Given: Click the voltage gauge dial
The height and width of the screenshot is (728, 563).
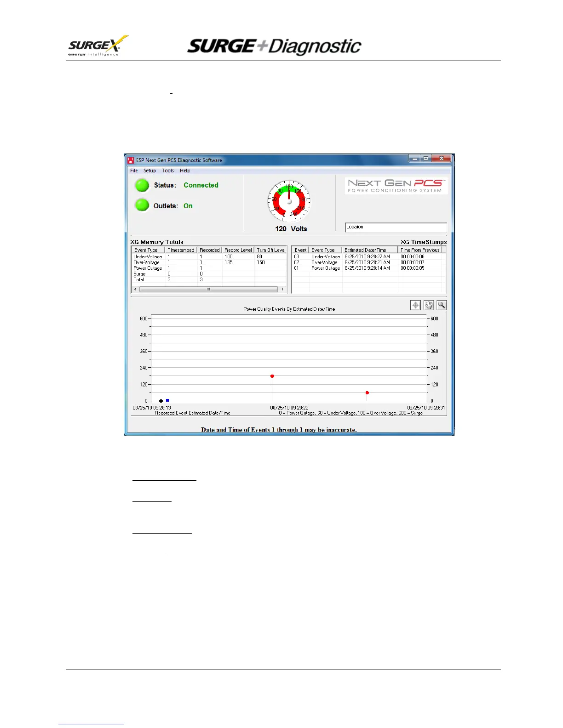Looking at the screenshot, I should click(x=289, y=201).
